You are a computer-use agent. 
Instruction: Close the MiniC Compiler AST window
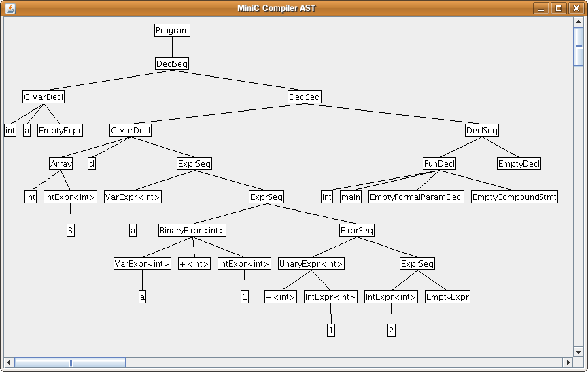coord(575,8)
